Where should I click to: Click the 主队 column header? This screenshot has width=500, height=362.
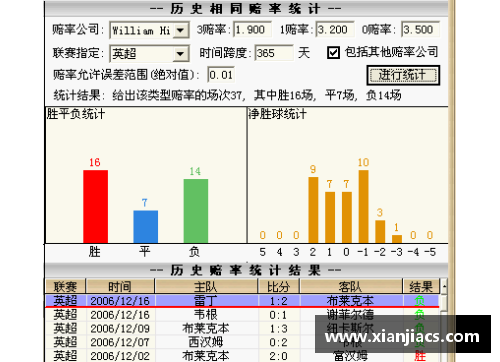pos(206,286)
